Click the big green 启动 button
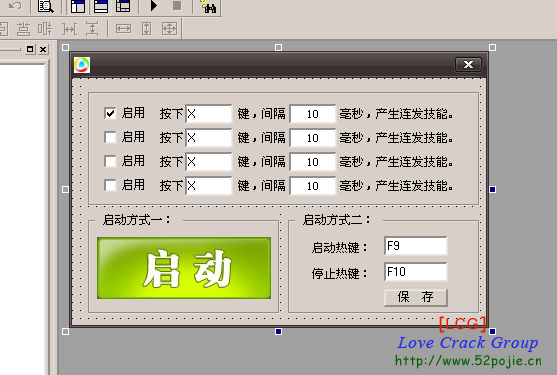Image resolution: width=557 pixels, height=375 pixels. (x=184, y=268)
